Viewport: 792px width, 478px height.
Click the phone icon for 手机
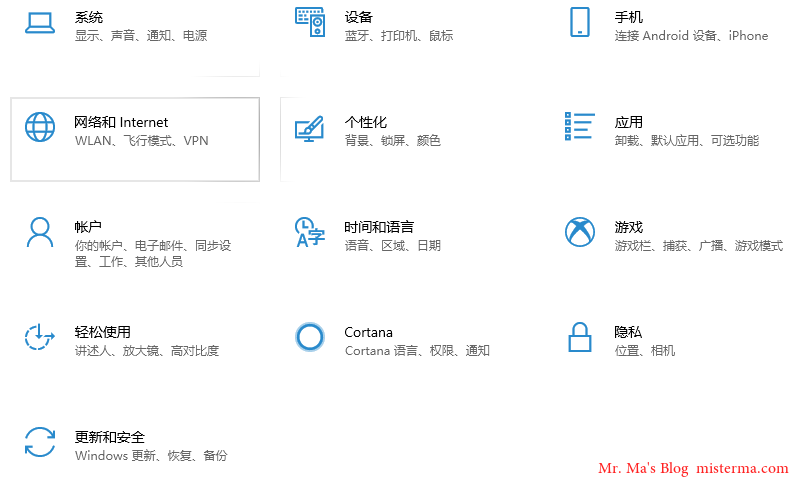coord(580,22)
